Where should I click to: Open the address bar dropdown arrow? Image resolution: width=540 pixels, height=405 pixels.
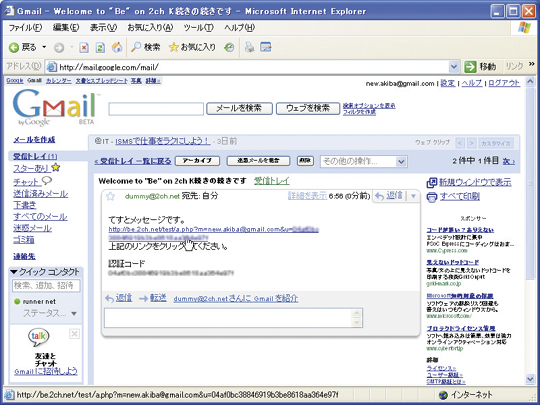click(454, 67)
